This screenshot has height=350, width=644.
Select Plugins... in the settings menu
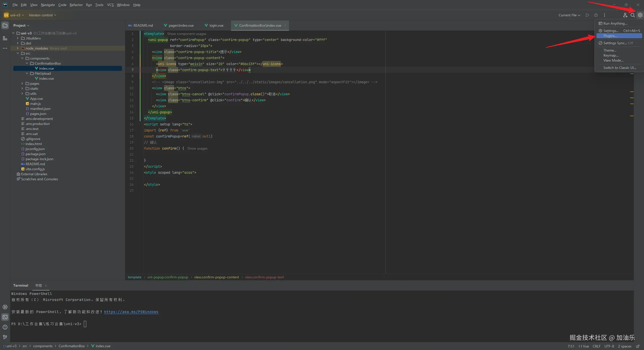610,36
